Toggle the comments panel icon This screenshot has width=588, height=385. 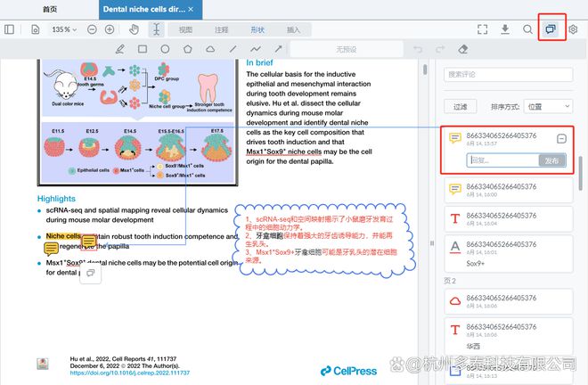[551, 29]
